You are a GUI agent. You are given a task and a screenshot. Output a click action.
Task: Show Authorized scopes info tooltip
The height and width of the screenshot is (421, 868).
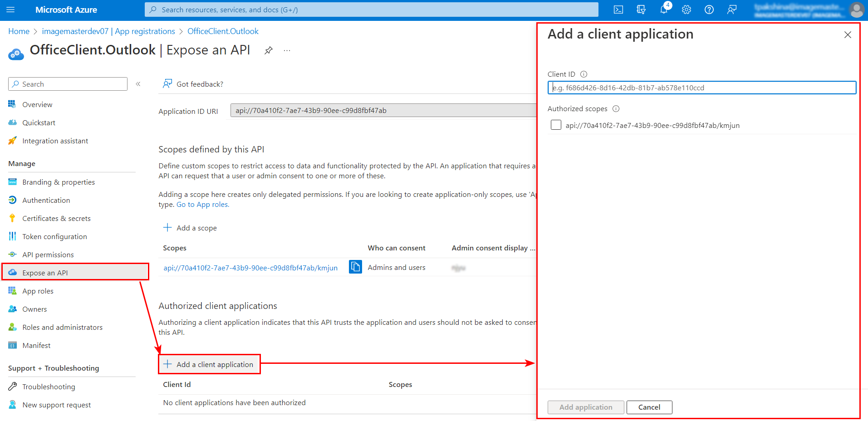[616, 108]
